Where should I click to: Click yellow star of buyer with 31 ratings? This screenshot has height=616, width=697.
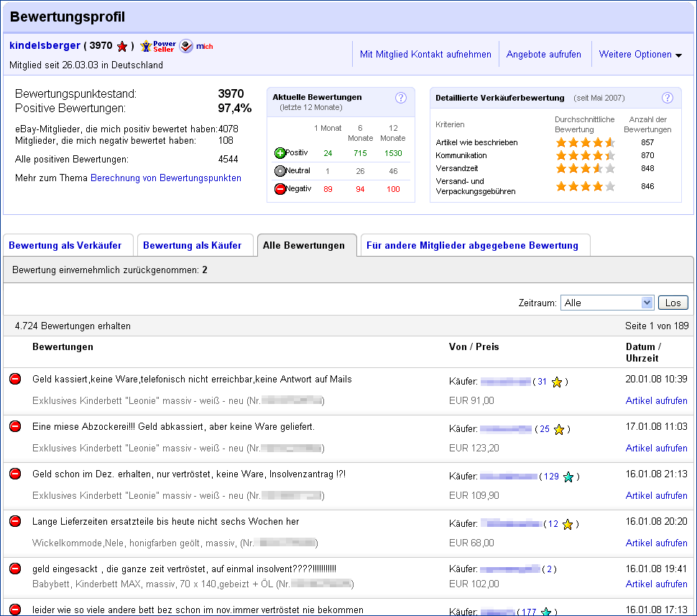557,382
